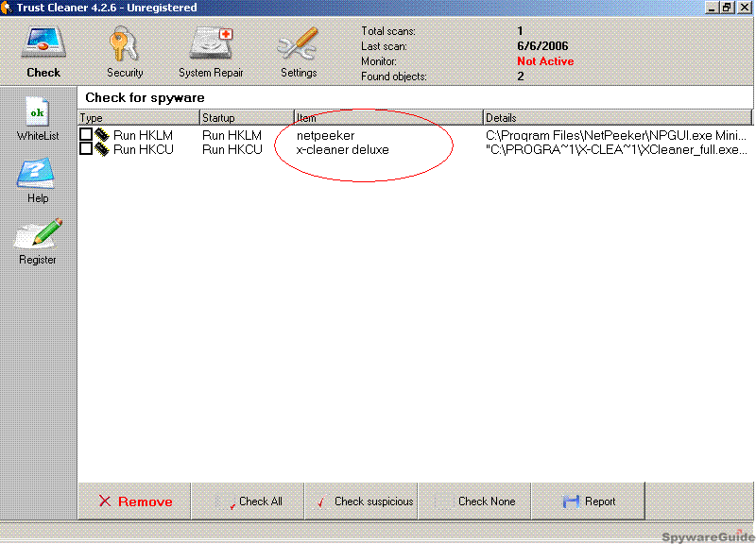Restore down the Trust Cleaner window

click(727, 8)
